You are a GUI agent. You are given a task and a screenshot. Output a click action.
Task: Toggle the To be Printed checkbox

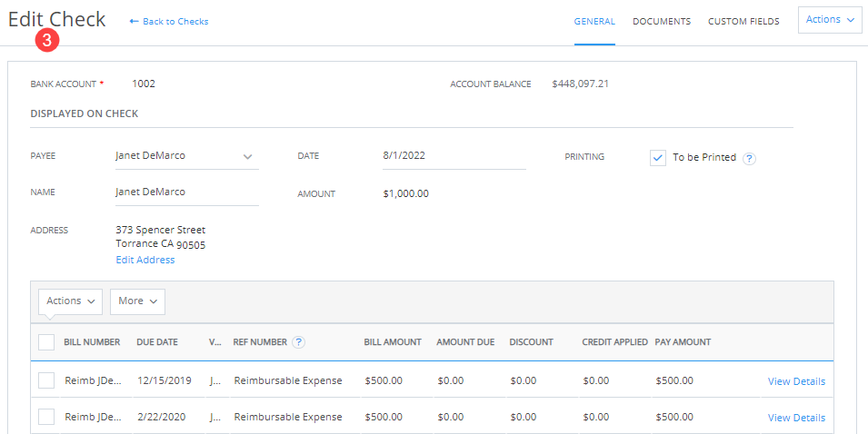click(x=658, y=158)
